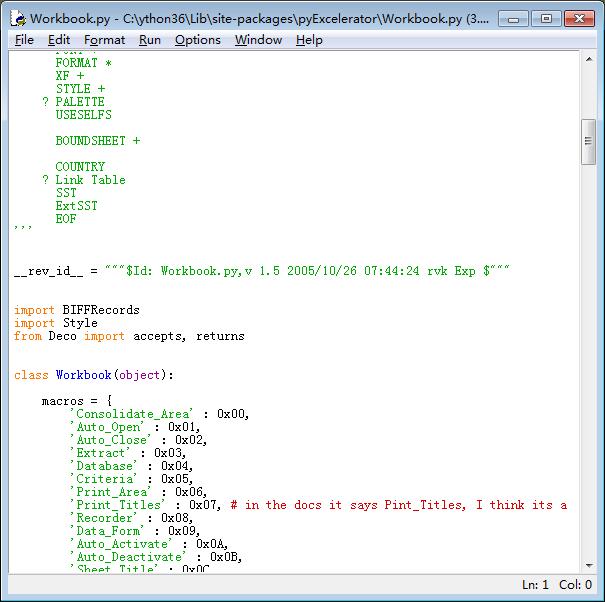This screenshot has width=605, height=602.
Task: Expand the Options menu
Action: tap(197, 40)
